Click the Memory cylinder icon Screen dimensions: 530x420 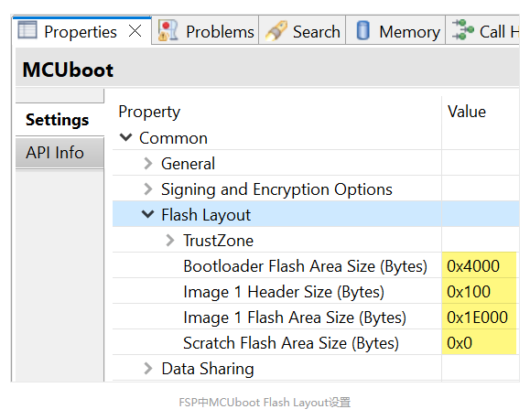click(363, 30)
